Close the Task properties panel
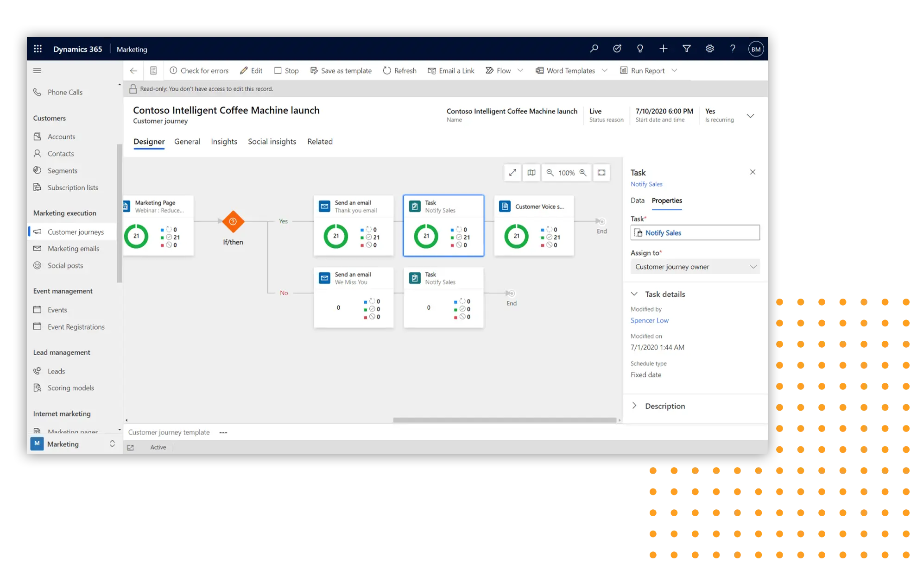Screen dimensions: 917x588 753,172
